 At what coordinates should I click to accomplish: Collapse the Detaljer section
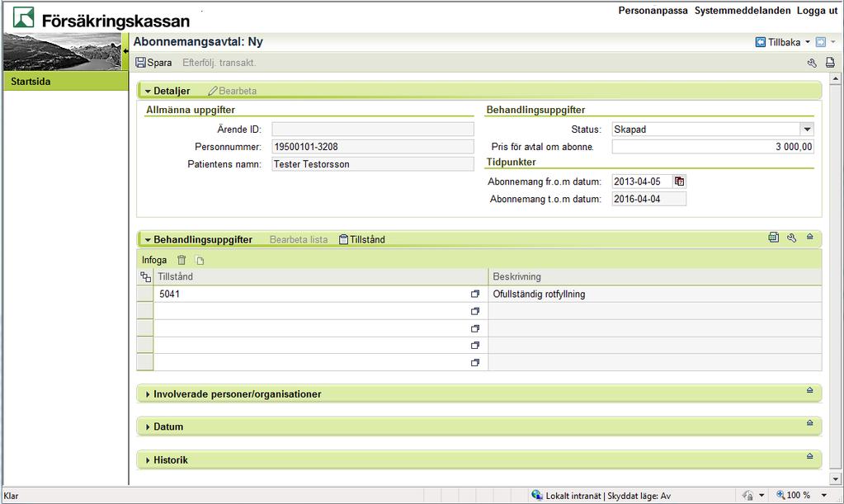[x=148, y=92]
